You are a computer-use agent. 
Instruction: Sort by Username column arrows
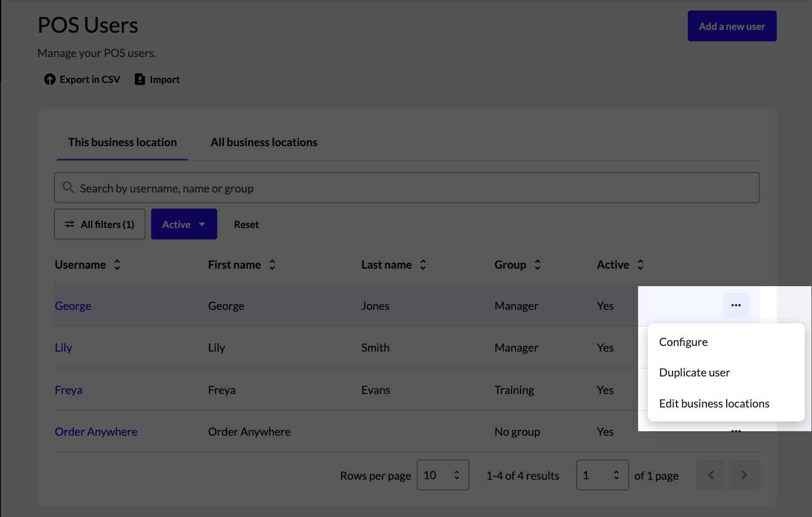117,265
